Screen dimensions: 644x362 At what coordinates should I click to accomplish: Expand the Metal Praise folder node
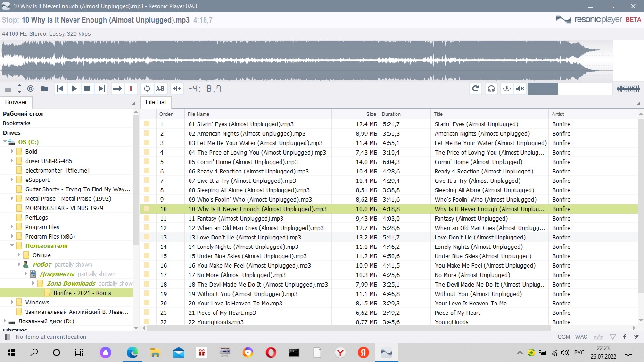tap(12, 198)
